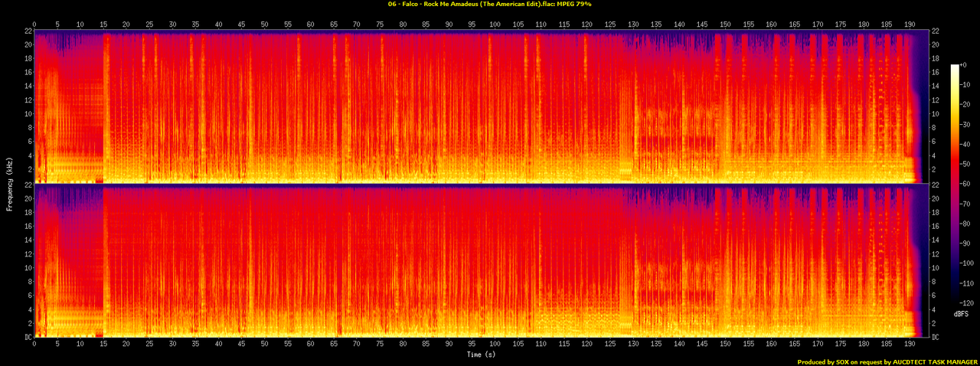The image size is (980, 366).
Task: Click the '50' tick on the top time axis
Action: tap(265, 25)
